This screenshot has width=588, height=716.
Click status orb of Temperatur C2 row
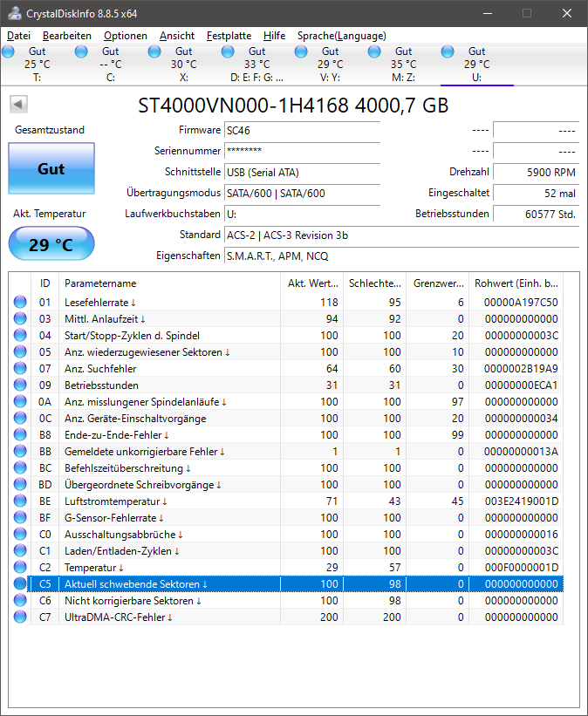pyautogui.click(x=20, y=567)
